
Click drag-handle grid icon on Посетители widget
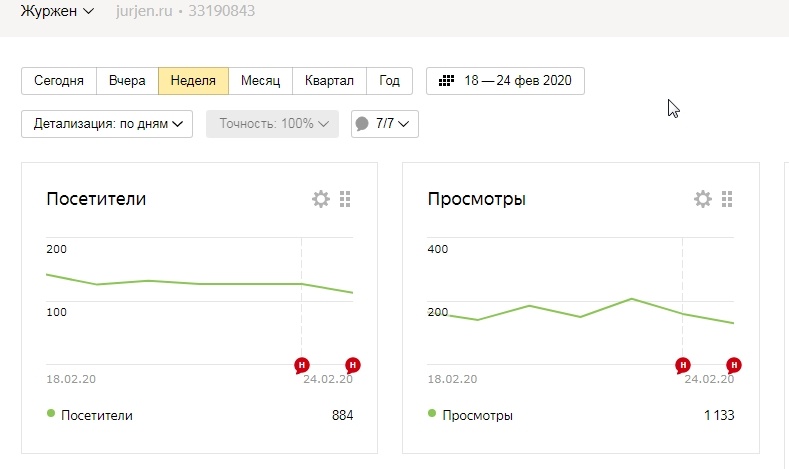coord(345,199)
